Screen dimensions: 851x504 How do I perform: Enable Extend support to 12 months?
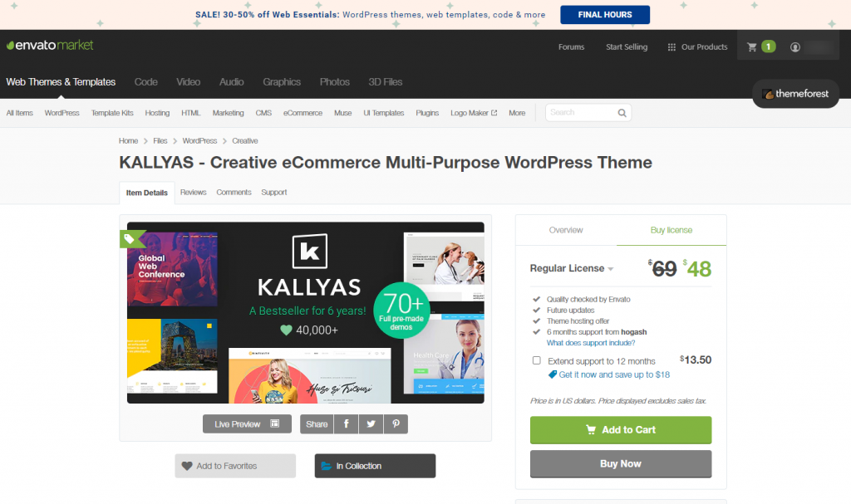point(536,360)
